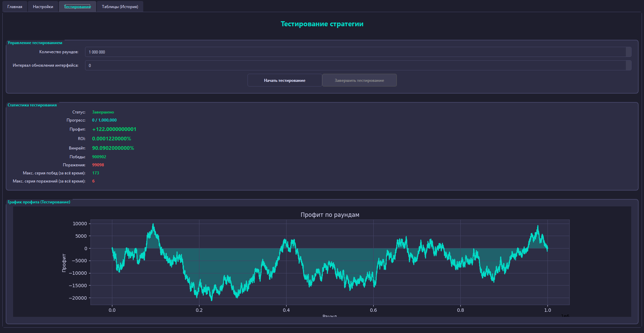Click the Макс. серия побед label
The image size is (644, 333).
click(x=54, y=173)
